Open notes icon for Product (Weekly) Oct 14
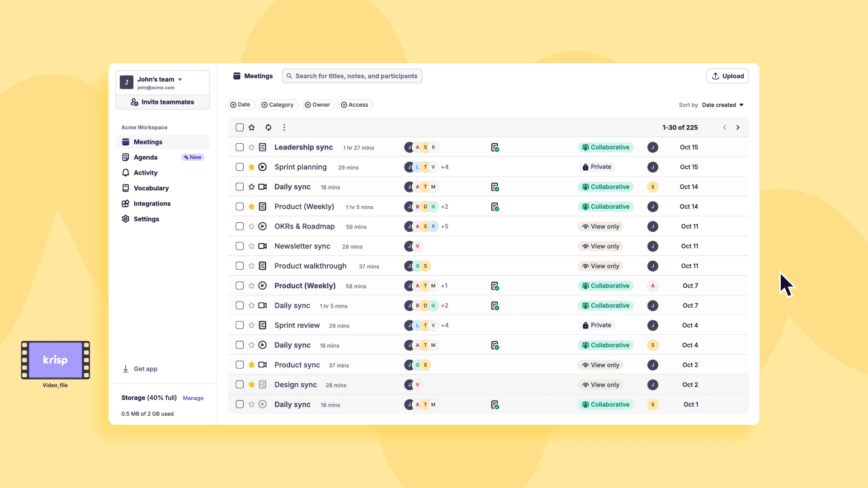This screenshot has width=868, height=488. [x=495, y=206]
